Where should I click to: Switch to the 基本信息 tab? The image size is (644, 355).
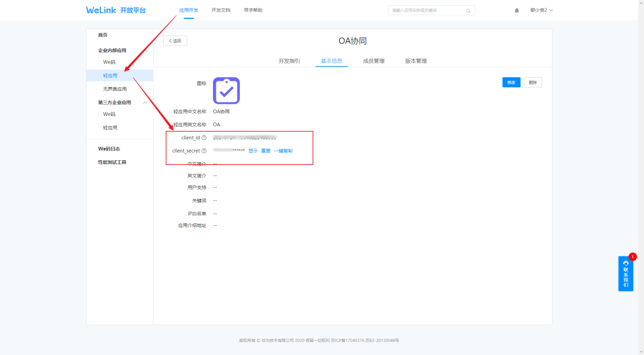tap(331, 61)
